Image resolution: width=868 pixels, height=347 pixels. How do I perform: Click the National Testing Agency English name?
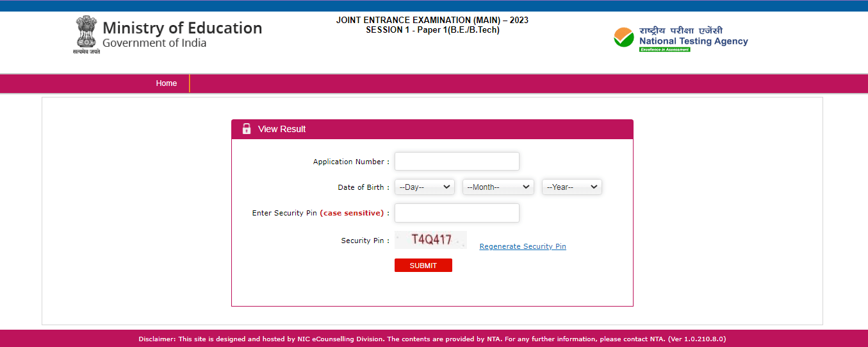click(693, 41)
